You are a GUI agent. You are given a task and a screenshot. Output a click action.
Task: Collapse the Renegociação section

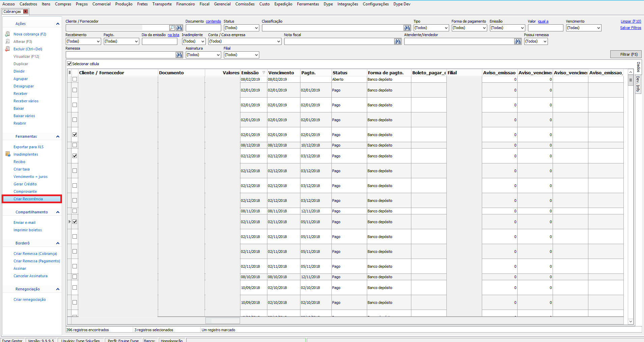click(58, 289)
